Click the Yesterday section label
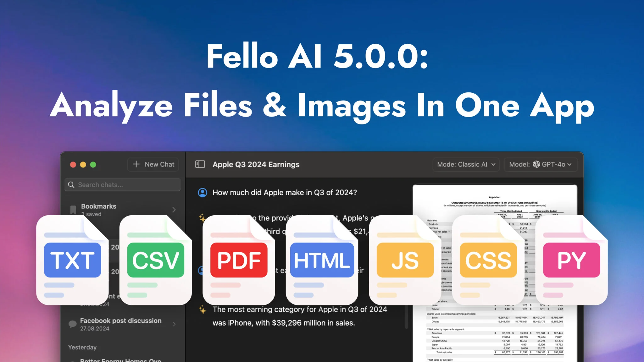This screenshot has height=362, width=644. [82, 347]
